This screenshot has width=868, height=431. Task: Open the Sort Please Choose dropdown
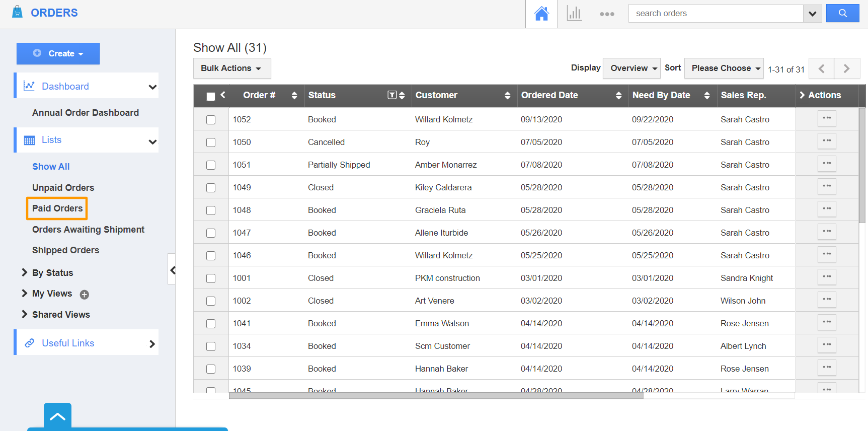724,68
